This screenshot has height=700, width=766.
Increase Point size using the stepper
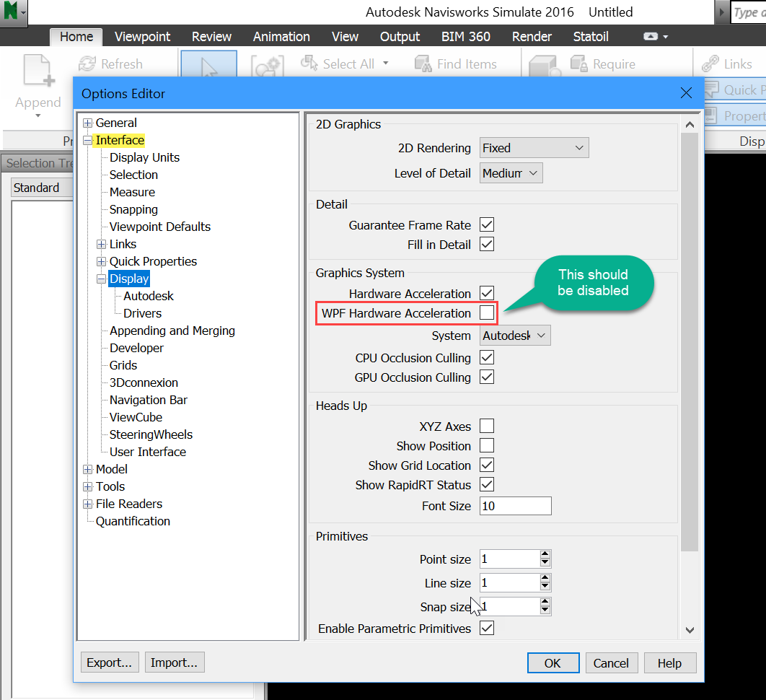[x=546, y=554]
